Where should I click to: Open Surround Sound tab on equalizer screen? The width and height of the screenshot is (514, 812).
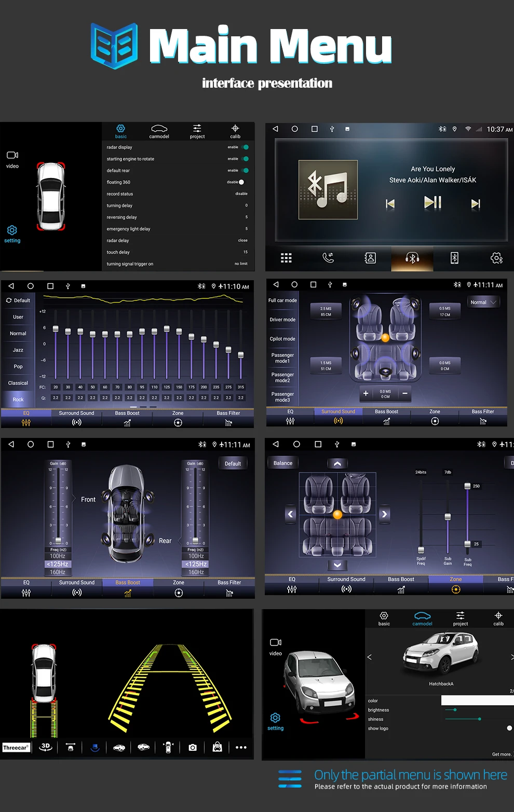[76, 418]
